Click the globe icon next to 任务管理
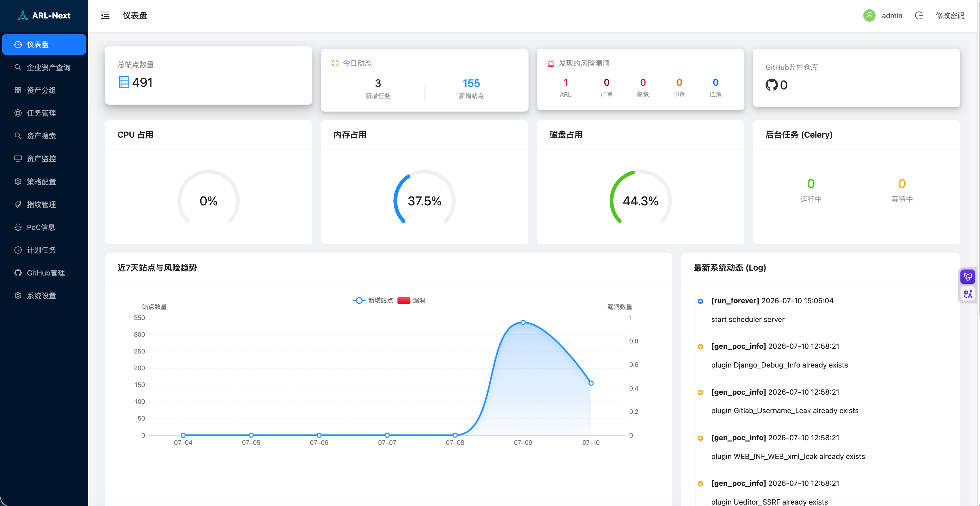The width and height of the screenshot is (980, 506). pos(18,113)
